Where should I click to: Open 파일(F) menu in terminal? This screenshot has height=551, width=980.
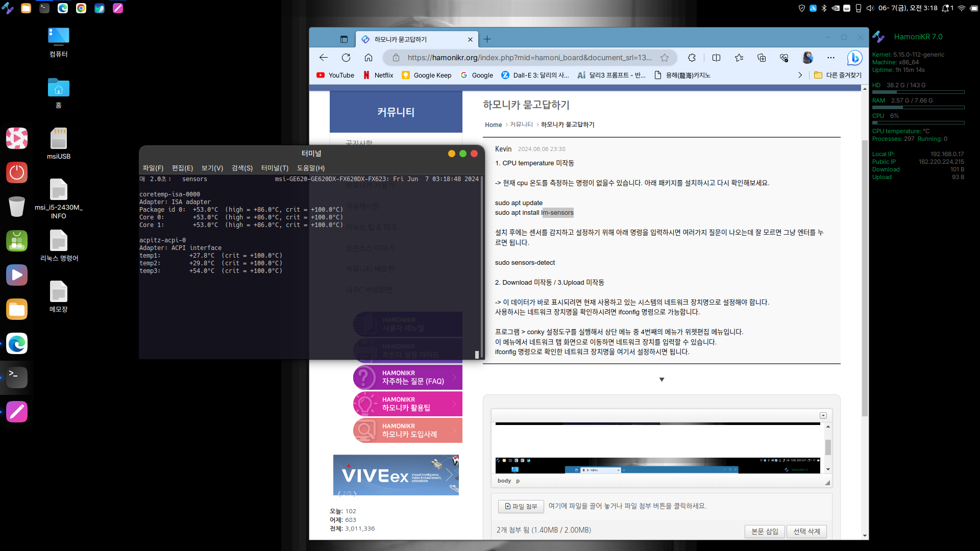(153, 168)
